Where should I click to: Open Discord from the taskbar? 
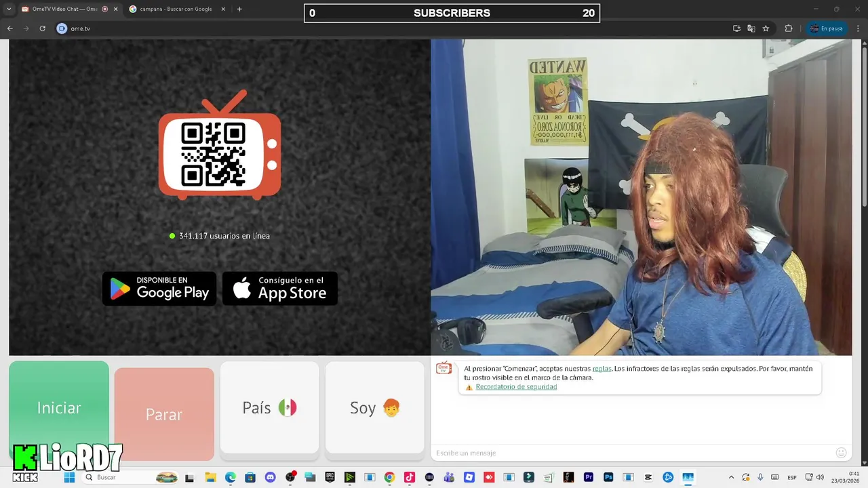[x=270, y=477]
